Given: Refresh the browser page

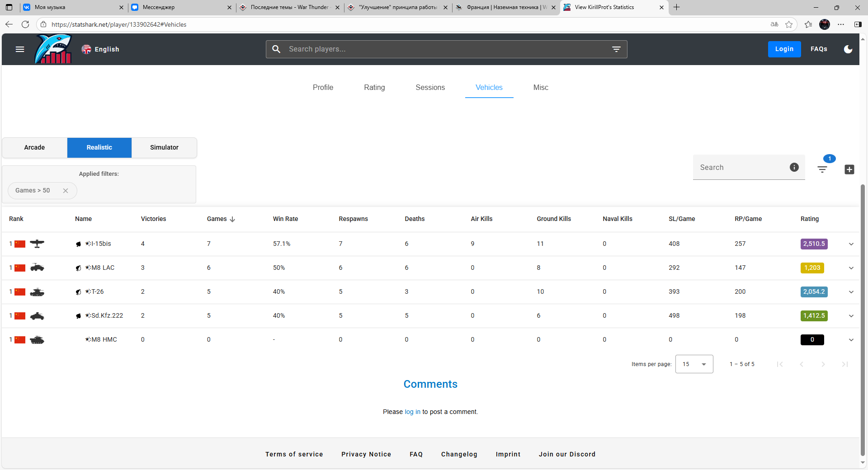Looking at the screenshot, I should [x=25, y=24].
